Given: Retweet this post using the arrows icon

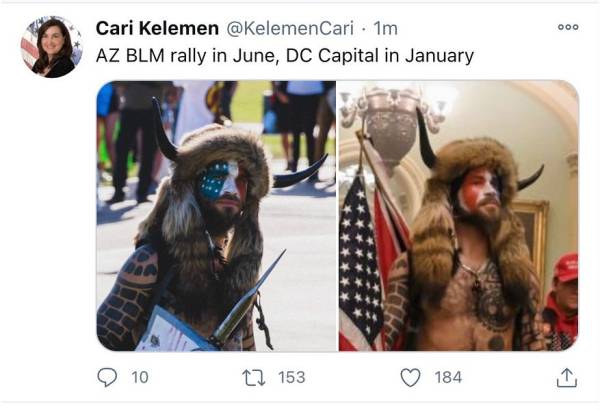Looking at the screenshot, I should pos(254,377).
